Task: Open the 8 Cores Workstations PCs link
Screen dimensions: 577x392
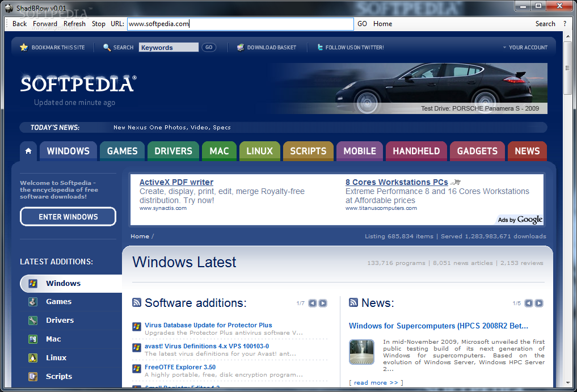Action: tap(397, 182)
